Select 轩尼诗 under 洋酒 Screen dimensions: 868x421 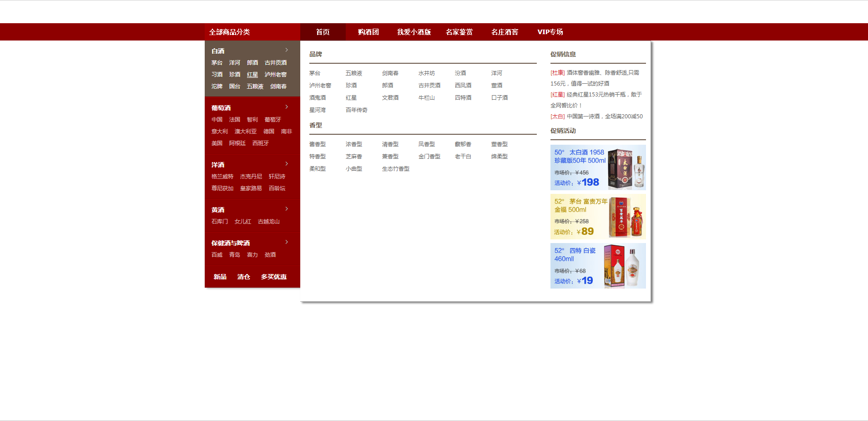277,177
